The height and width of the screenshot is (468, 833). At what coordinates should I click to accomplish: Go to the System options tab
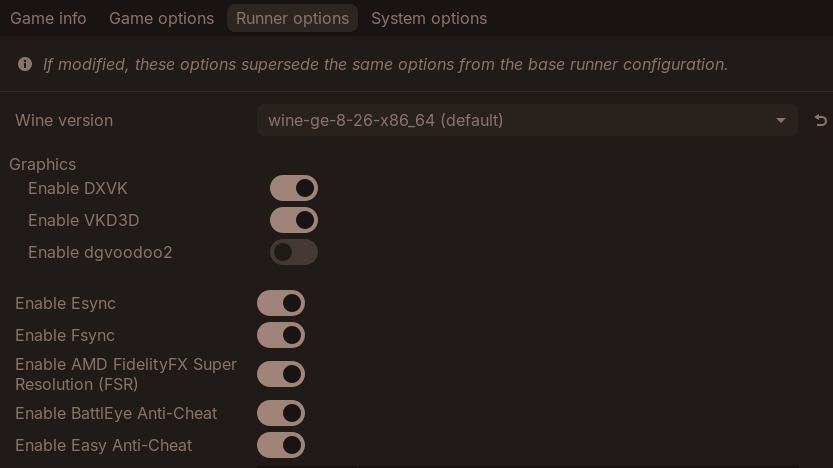point(429,18)
